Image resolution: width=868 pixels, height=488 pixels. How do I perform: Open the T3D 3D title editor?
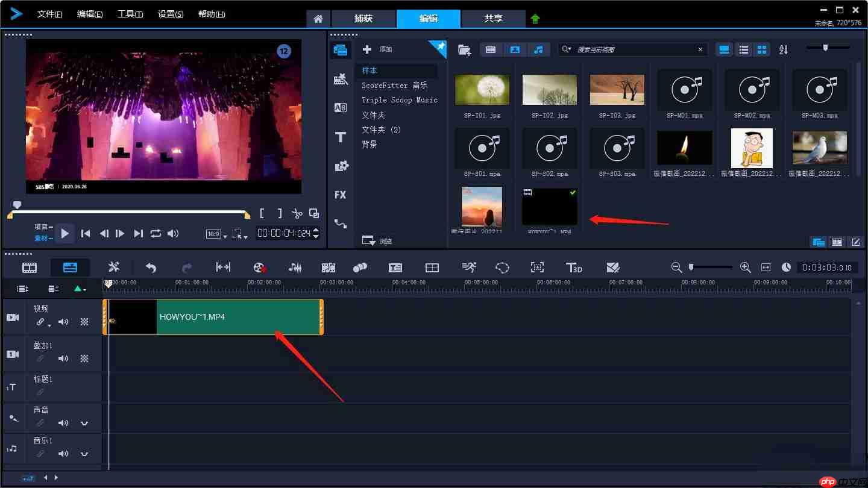click(574, 267)
